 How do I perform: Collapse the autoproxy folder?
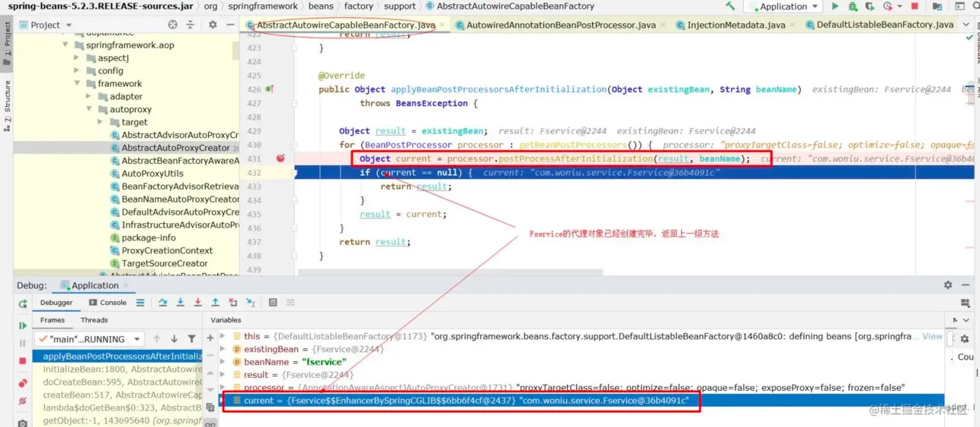click(90, 109)
